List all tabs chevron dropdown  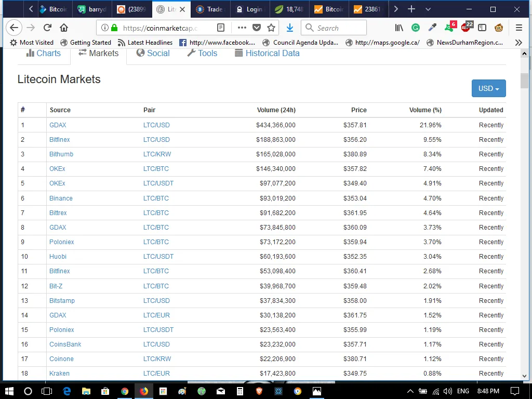(428, 9)
